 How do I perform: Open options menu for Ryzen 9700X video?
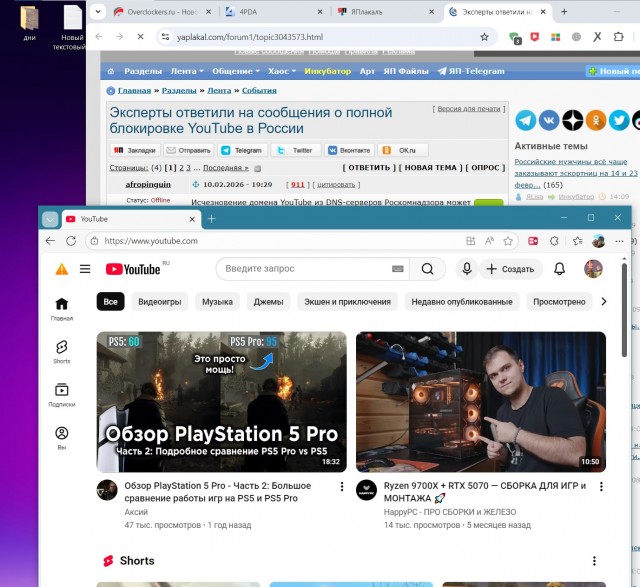(601, 487)
